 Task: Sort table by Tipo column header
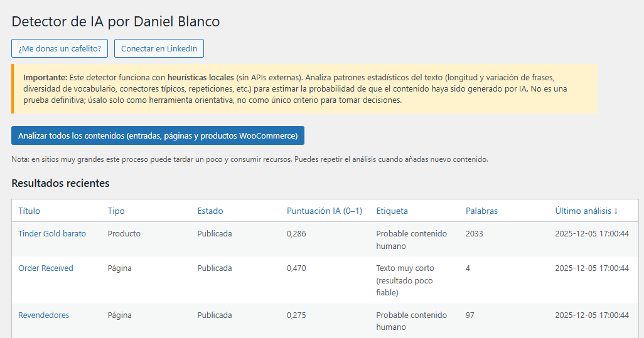[x=116, y=211]
